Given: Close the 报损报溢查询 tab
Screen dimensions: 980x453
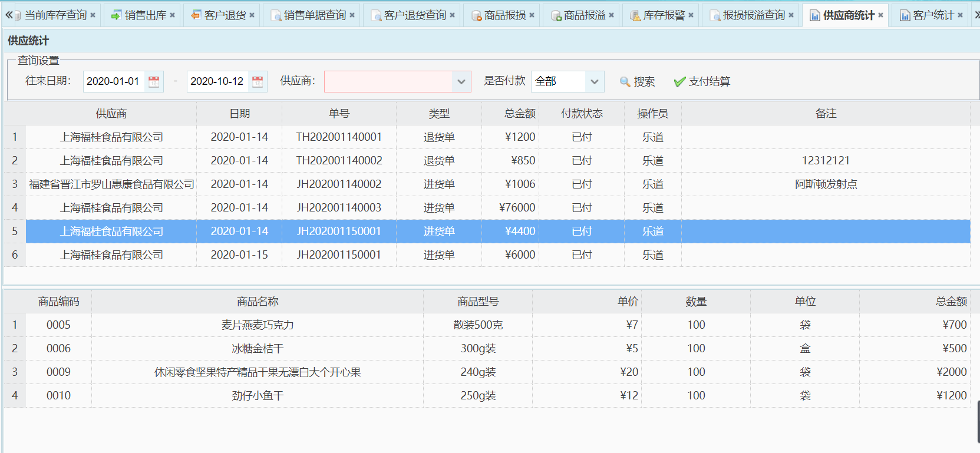Looking at the screenshot, I should point(791,15).
